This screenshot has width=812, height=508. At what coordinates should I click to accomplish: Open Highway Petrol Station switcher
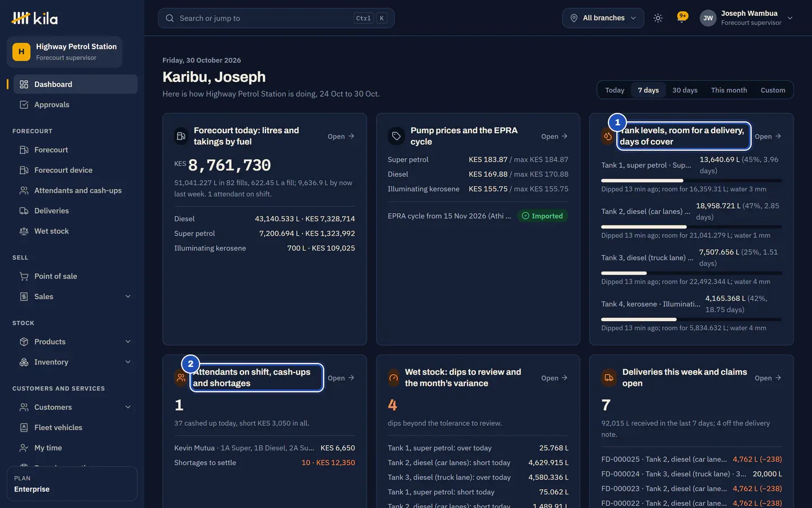click(x=65, y=52)
